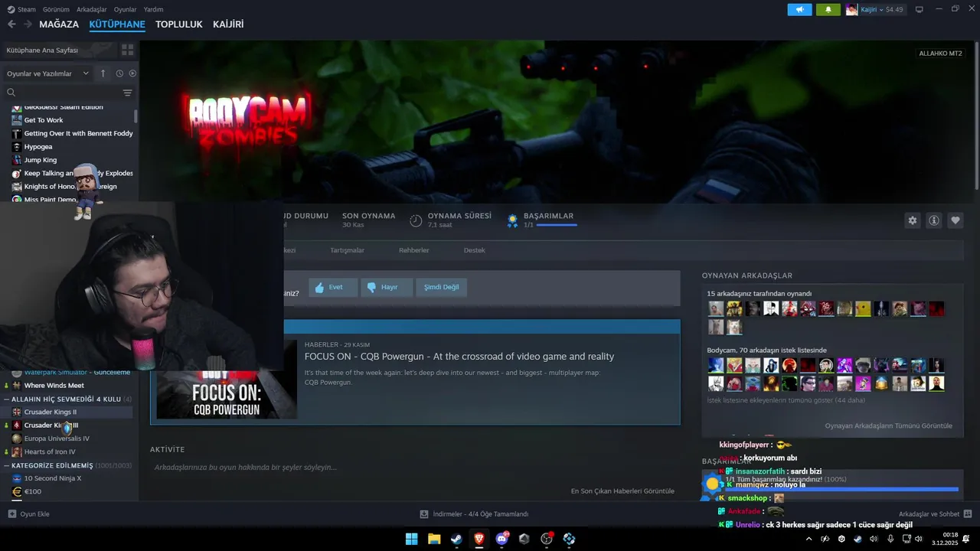Screen dimensions: 980x551
Task: Switch library to grid view icon
Action: [x=127, y=50]
